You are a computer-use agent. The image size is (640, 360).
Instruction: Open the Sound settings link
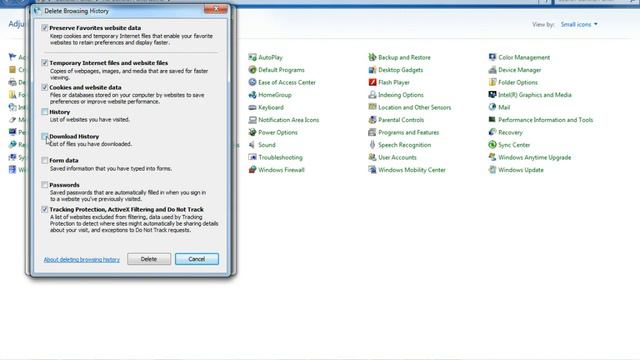pos(267,145)
